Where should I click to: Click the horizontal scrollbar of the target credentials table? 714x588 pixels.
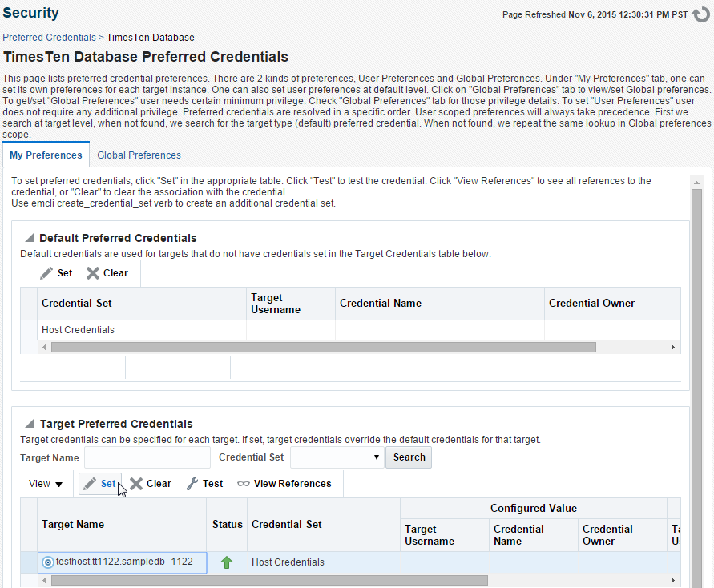pyautogui.click(x=269, y=580)
